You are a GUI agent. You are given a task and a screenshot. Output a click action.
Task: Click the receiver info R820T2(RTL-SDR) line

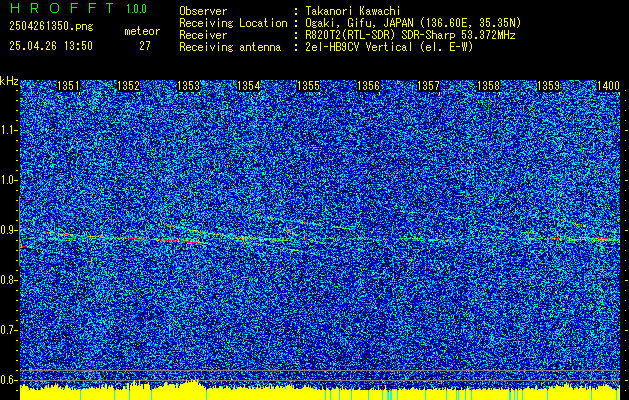tap(410, 35)
